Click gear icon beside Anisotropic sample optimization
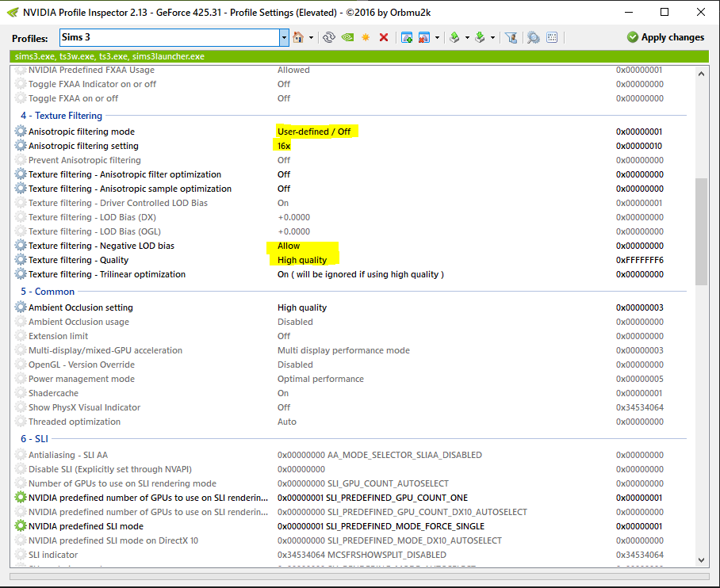Screen dimensions: 720x588 tap(21, 188)
